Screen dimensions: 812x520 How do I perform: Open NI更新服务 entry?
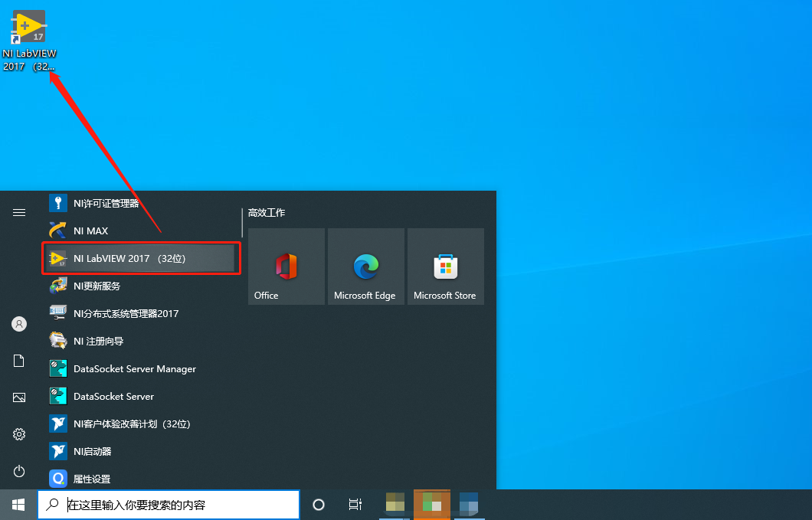pyautogui.click(x=140, y=286)
